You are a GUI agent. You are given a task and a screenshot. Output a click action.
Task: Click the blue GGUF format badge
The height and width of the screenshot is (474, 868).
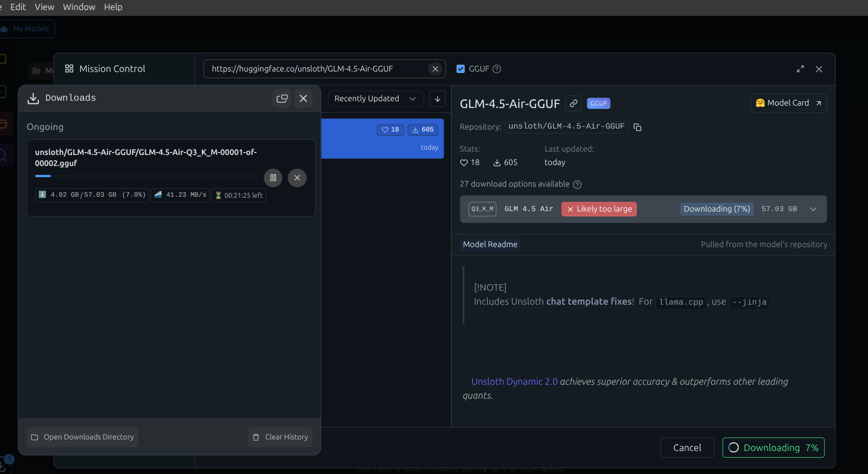tap(599, 104)
